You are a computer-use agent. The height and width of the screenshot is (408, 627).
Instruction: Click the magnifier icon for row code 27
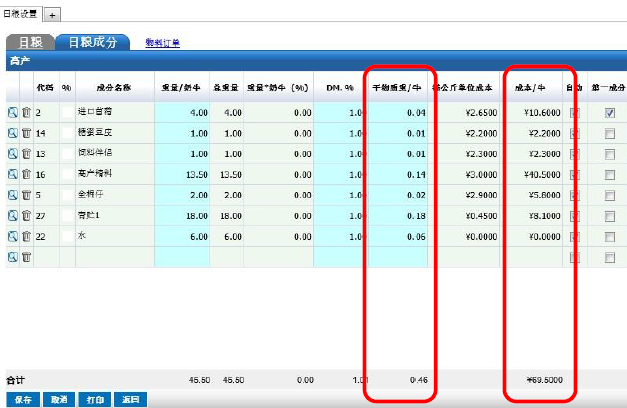coord(13,215)
